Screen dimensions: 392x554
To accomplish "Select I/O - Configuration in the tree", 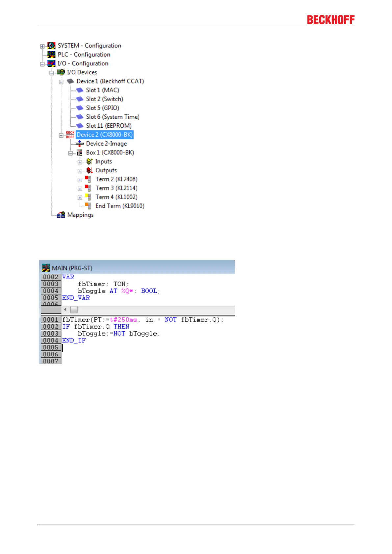I will 83,63.
